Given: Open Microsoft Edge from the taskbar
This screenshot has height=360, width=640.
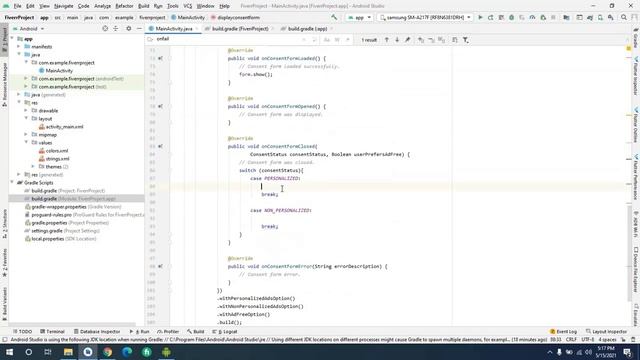Looking at the screenshot, I should pos(127,352).
